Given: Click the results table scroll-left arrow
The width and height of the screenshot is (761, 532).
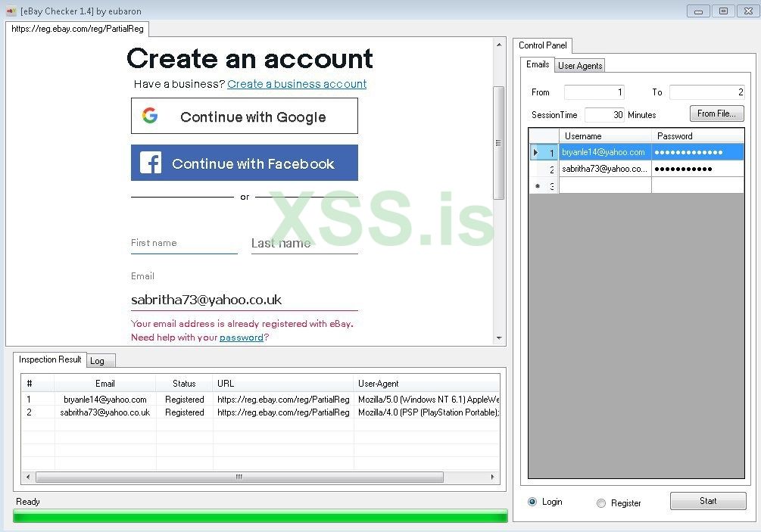Looking at the screenshot, I should (x=28, y=477).
